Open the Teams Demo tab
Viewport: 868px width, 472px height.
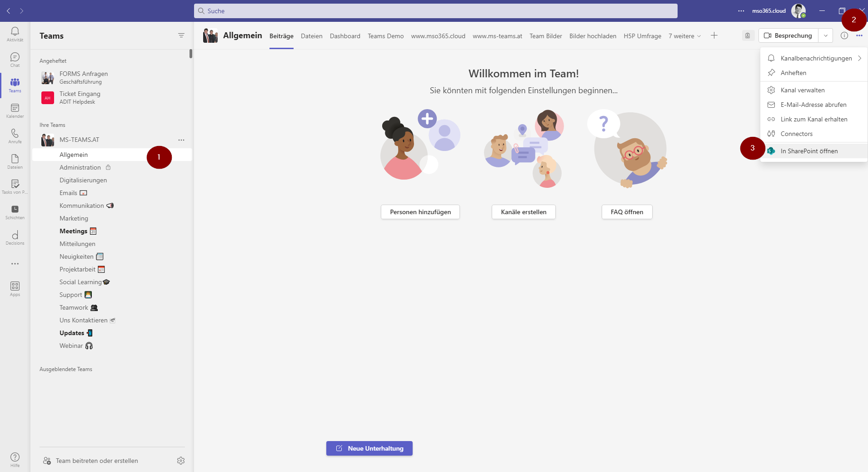[x=385, y=36]
